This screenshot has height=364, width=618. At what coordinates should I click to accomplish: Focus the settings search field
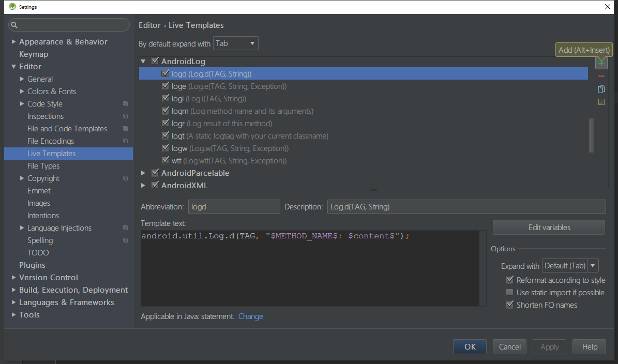(x=69, y=25)
